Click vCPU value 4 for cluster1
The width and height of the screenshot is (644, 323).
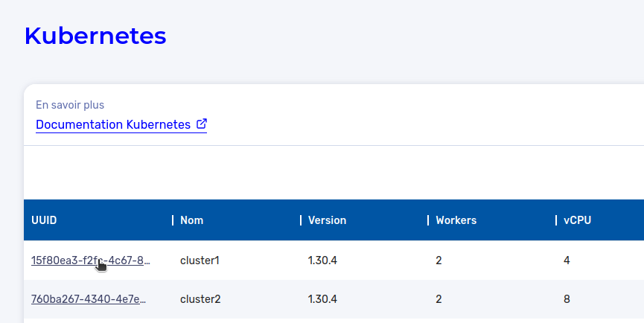[x=567, y=260]
